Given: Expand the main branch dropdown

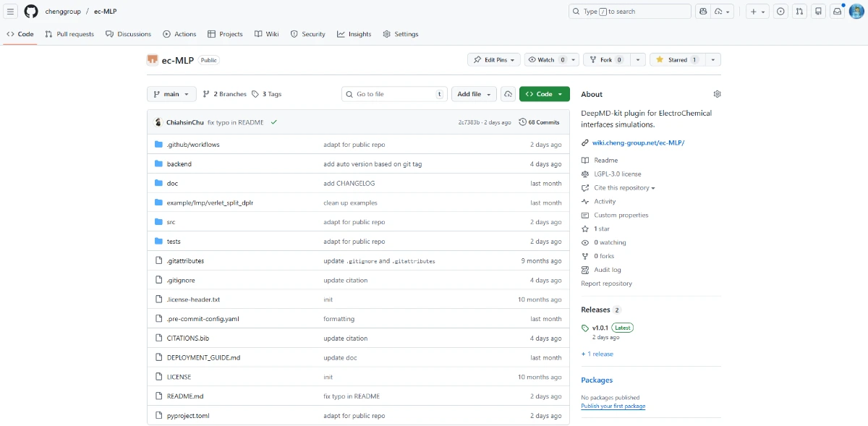Looking at the screenshot, I should 171,94.
